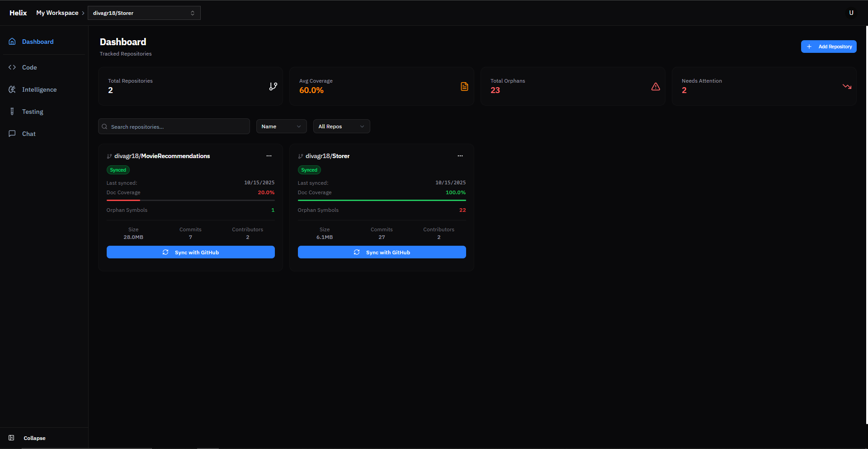
Task: Open the three-dots menu for divagr18/Storer card
Action: coord(460,156)
